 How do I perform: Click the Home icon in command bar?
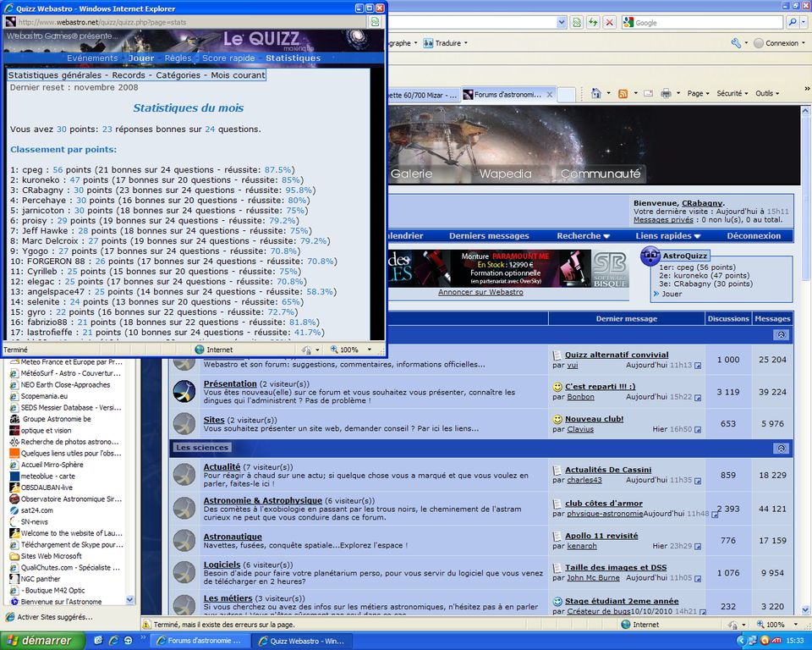(x=596, y=93)
